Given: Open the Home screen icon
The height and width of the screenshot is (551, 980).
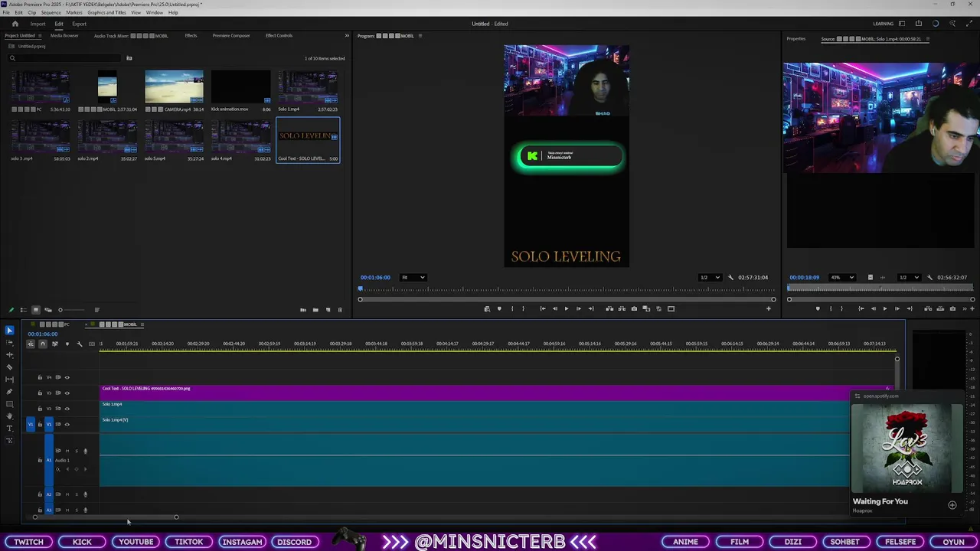Looking at the screenshot, I should (x=15, y=24).
